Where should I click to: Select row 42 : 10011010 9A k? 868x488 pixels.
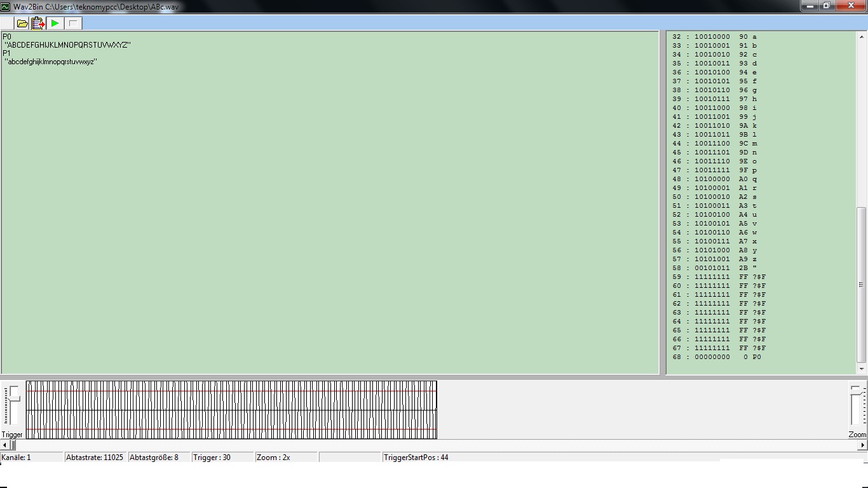[x=715, y=126]
